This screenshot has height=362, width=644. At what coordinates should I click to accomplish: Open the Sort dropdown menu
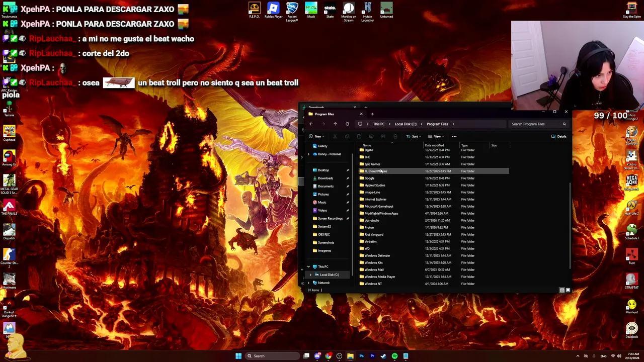coord(413,136)
